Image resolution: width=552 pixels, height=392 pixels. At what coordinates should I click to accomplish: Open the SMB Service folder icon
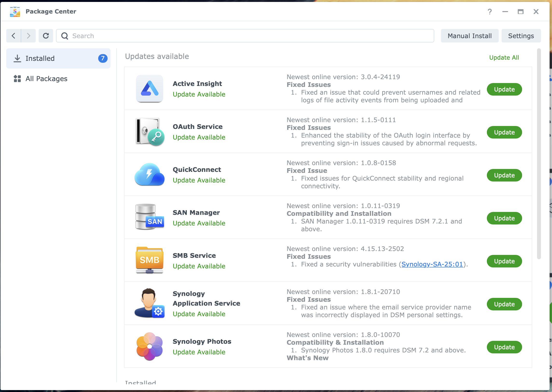[149, 260]
